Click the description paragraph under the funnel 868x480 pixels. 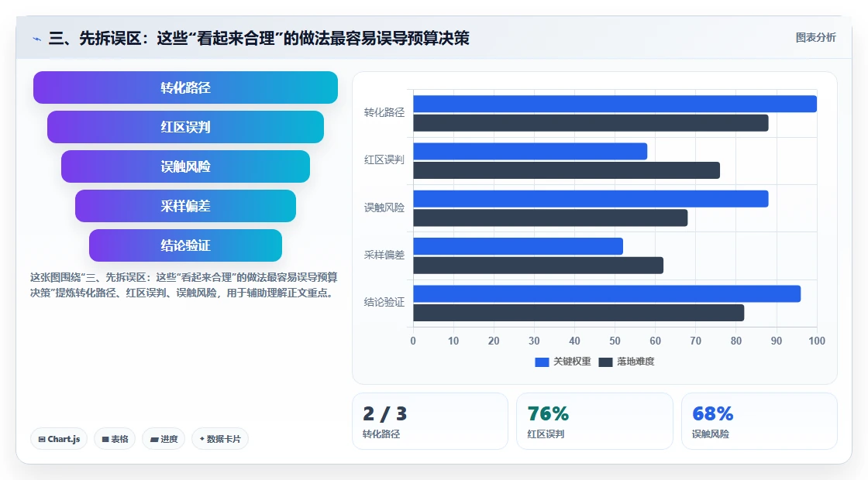[184, 285]
